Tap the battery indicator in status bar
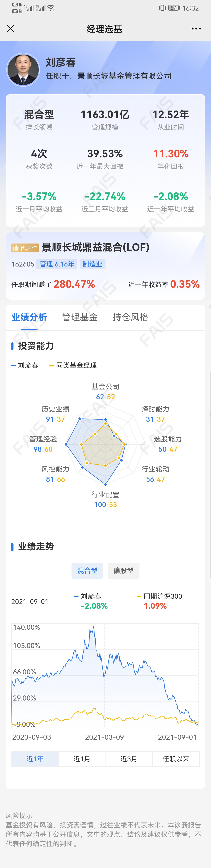Viewport: 211px width, 868px height. tap(174, 8)
